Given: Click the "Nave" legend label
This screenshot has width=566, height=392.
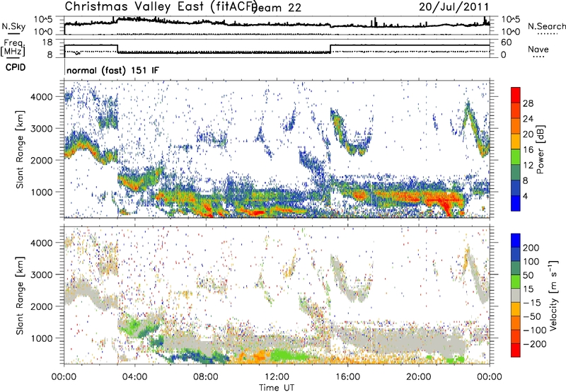Looking at the screenshot, I should (538, 50).
